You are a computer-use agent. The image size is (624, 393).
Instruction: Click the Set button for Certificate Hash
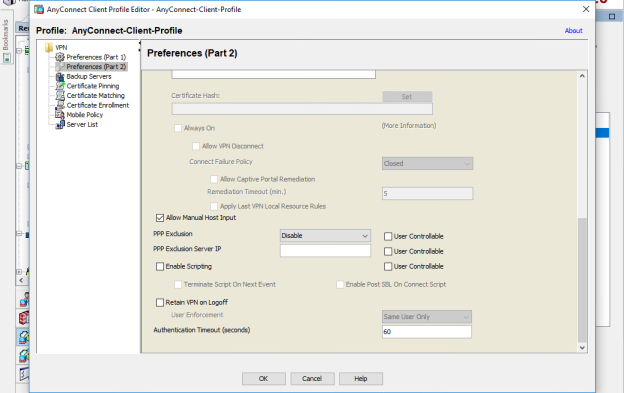tap(407, 97)
